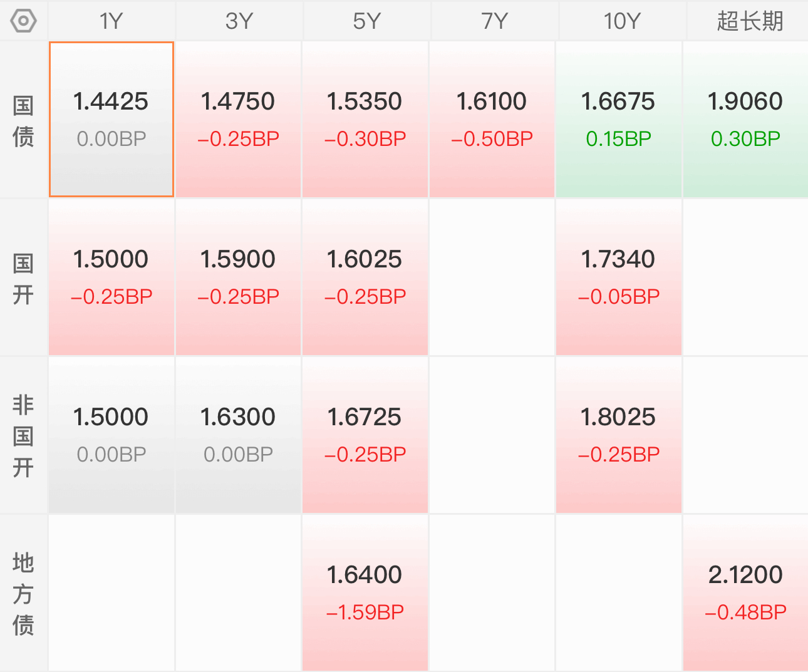The image size is (808, 672).
Task: Click the 国债 超长期 cell 1.9060
Action: tap(745, 120)
